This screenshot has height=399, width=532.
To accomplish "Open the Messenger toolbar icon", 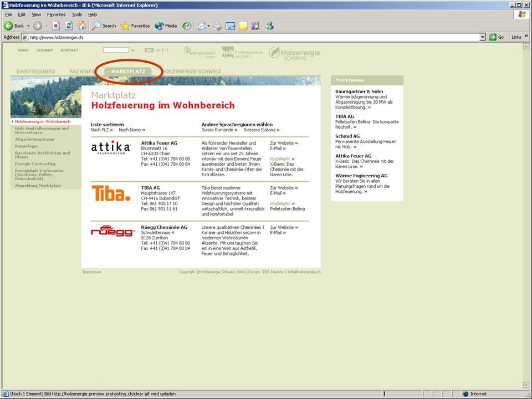I will 269,26.
